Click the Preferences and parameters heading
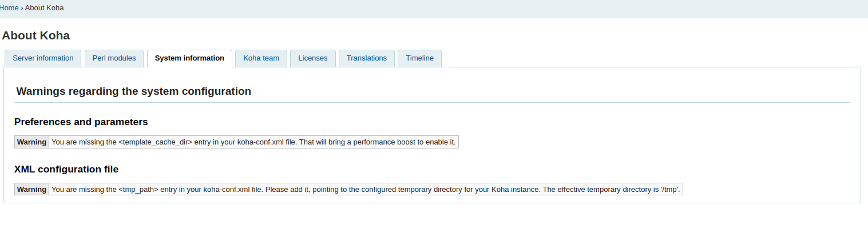The image size is (868, 241). tap(81, 122)
